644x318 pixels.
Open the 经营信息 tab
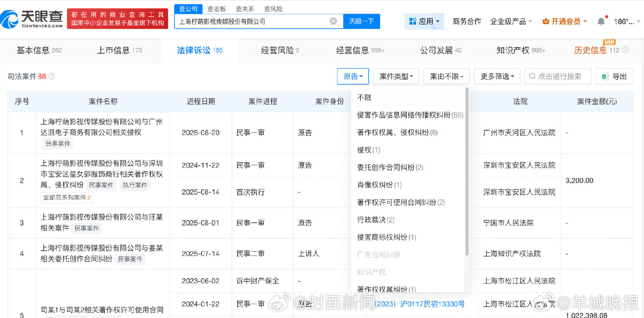click(x=360, y=50)
